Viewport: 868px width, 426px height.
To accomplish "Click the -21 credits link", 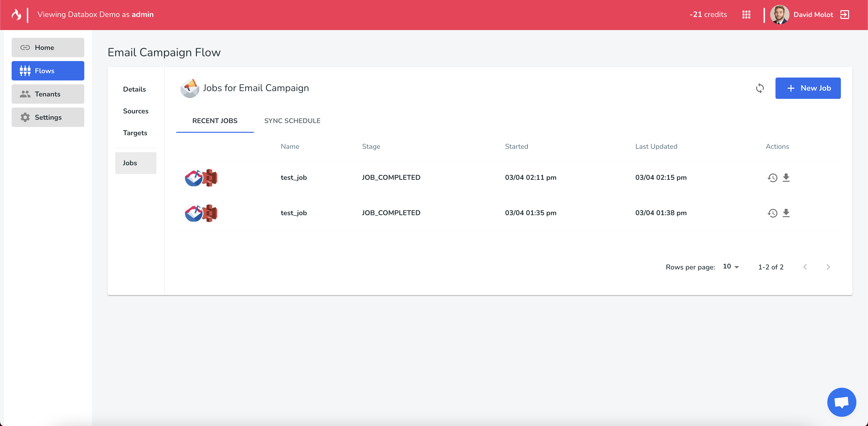I will coord(708,15).
